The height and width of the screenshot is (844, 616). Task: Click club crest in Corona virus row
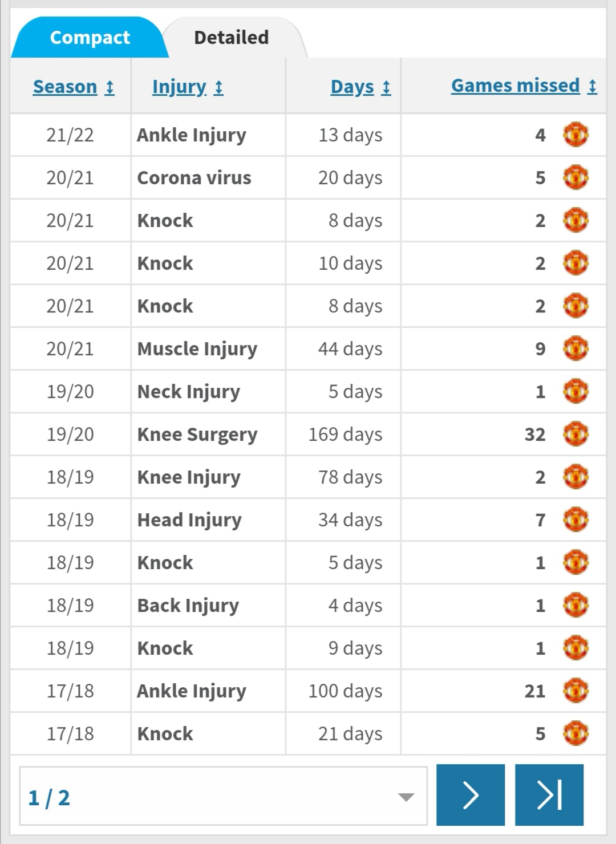coord(576,177)
